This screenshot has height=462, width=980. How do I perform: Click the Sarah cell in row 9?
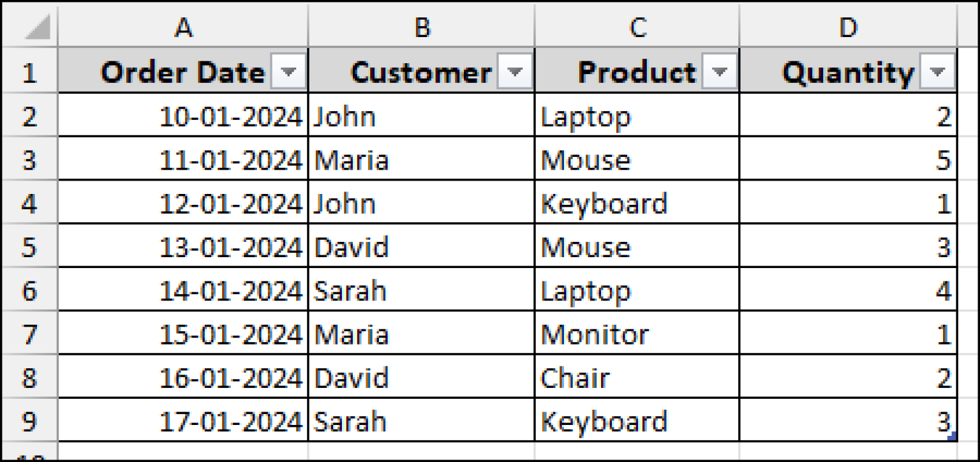point(421,421)
